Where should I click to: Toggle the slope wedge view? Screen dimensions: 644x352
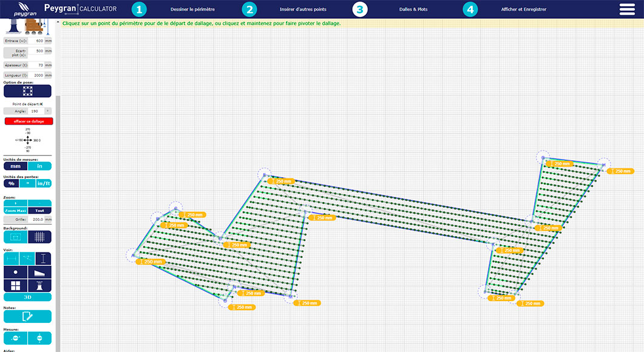tap(39, 272)
